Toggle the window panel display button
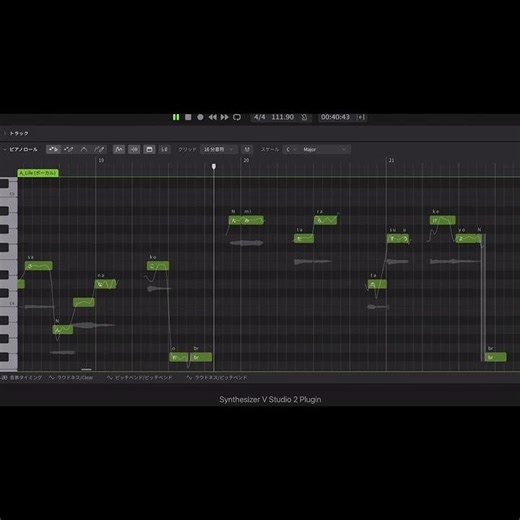The width and height of the screenshot is (520, 520). click(149, 149)
